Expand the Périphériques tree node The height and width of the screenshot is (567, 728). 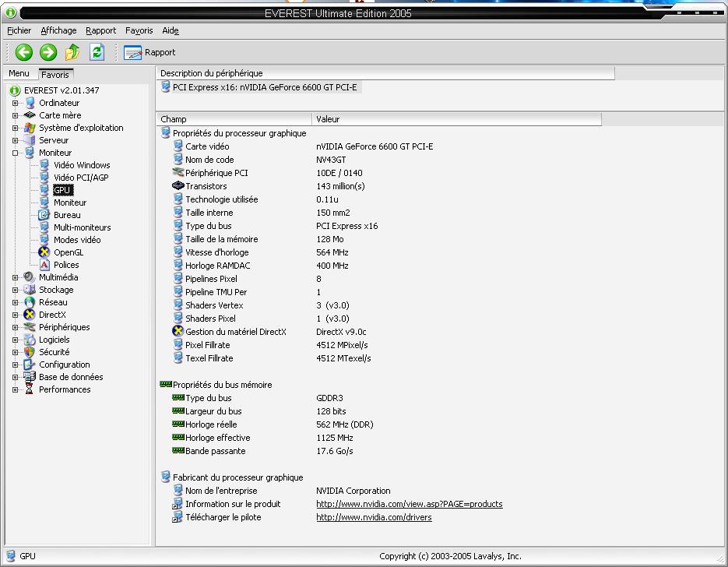pos(15,327)
